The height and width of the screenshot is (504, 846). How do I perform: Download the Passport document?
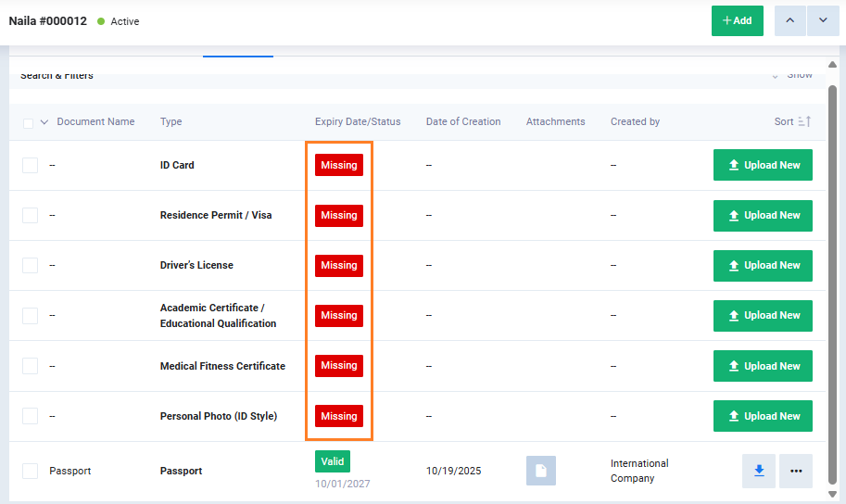coord(758,471)
